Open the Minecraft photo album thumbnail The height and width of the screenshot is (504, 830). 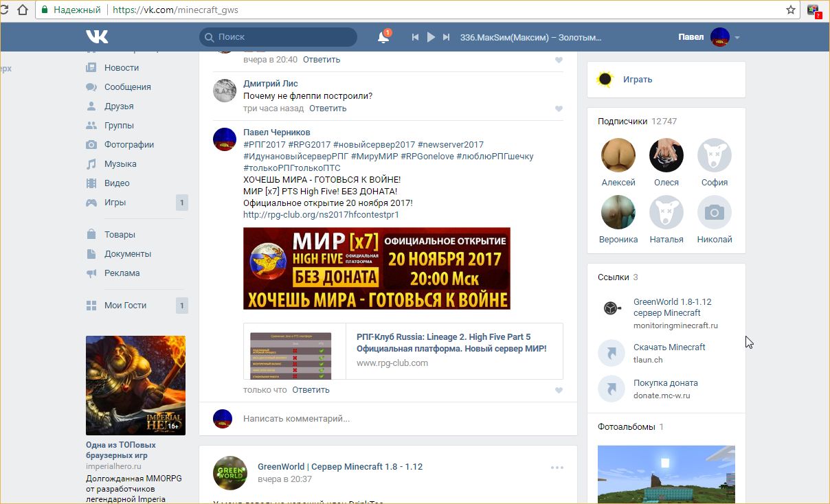[x=666, y=474]
